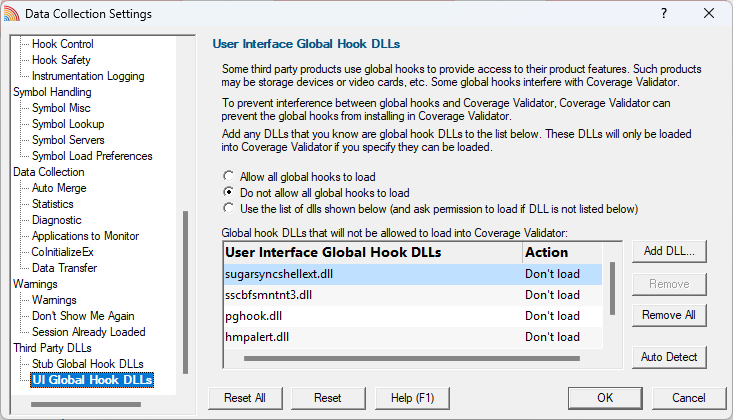Image resolution: width=733 pixels, height=420 pixels.
Task: Open Symbol Misc page
Action: click(61, 108)
